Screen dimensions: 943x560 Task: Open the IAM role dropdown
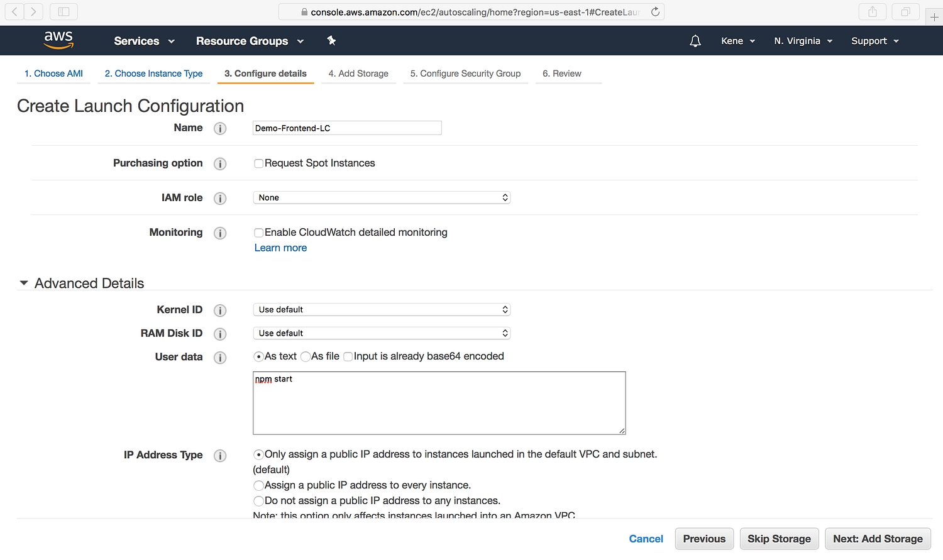click(381, 198)
